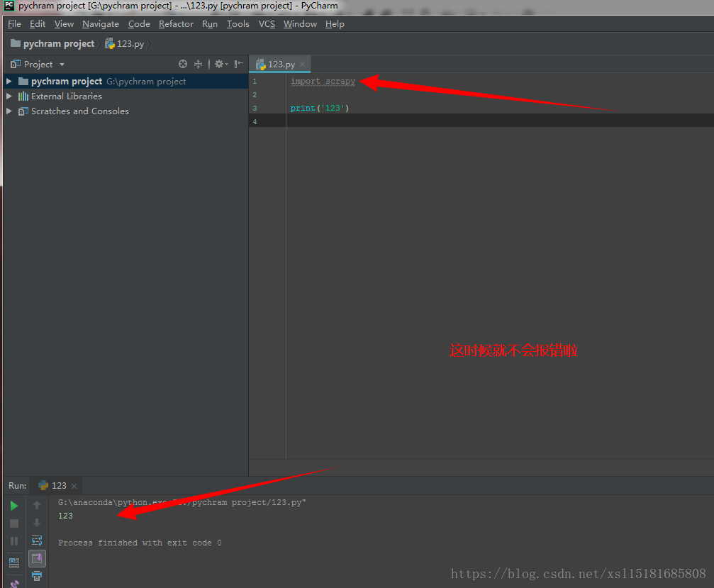This screenshot has width=714, height=588.
Task: Click the Project panel icon beside Project label
Action: [x=16, y=65]
